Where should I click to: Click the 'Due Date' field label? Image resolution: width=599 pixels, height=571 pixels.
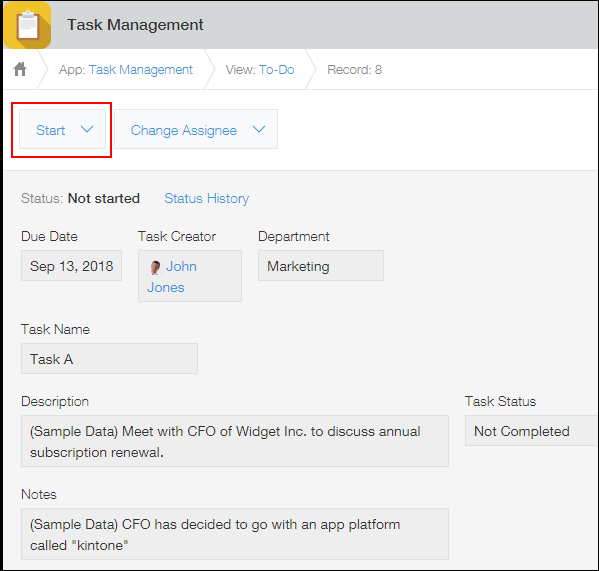[49, 236]
